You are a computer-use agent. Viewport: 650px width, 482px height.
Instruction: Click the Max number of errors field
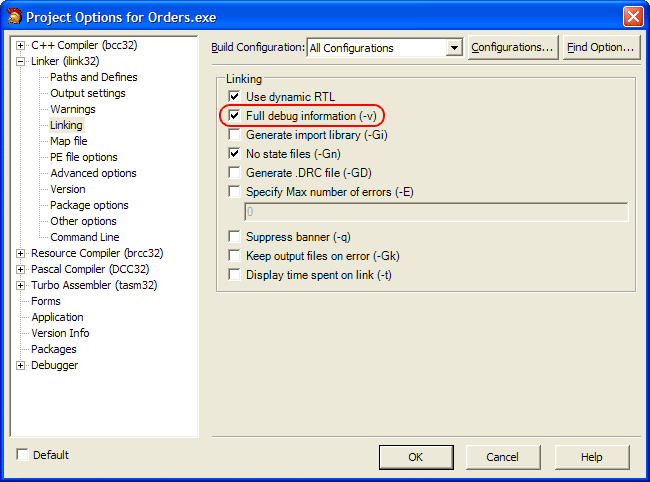(x=436, y=212)
